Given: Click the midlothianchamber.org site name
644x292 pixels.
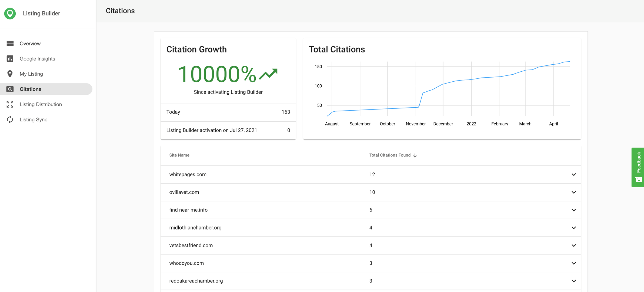Looking at the screenshot, I should tap(195, 228).
